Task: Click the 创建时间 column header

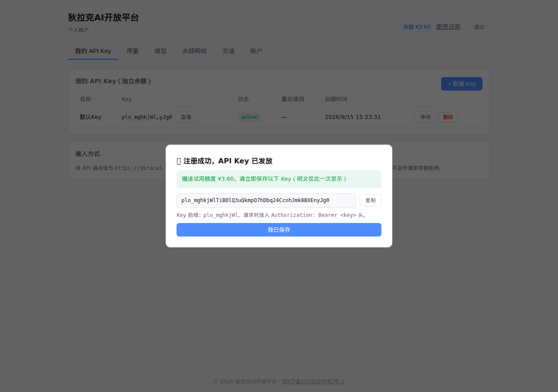Action: point(336,99)
